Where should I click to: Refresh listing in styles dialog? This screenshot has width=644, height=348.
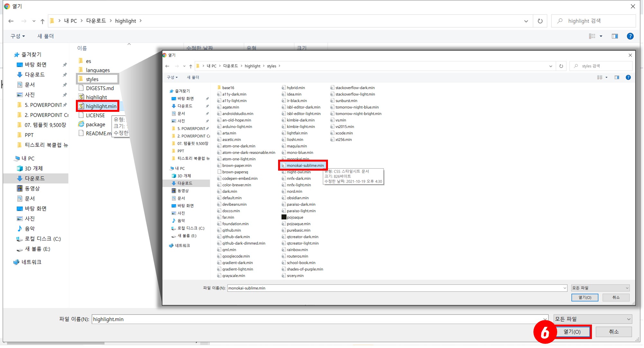pos(561,66)
